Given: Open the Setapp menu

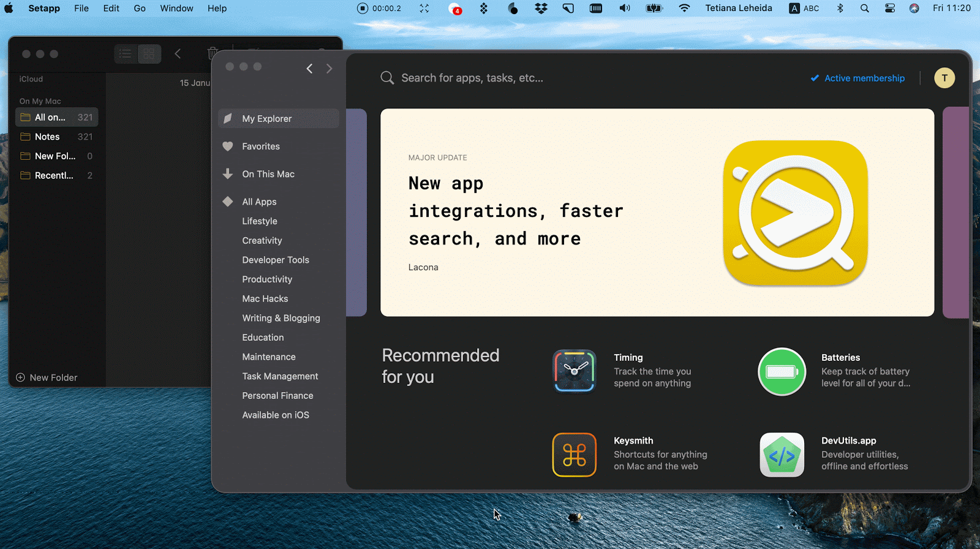Looking at the screenshot, I should (x=44, y=8).
